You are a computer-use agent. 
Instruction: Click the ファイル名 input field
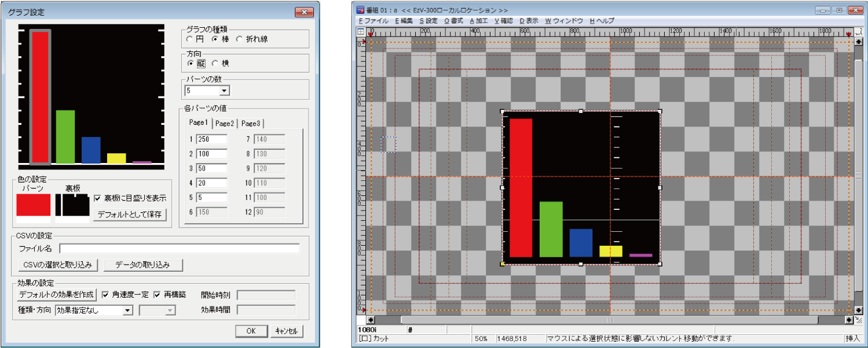pos(179,249)
